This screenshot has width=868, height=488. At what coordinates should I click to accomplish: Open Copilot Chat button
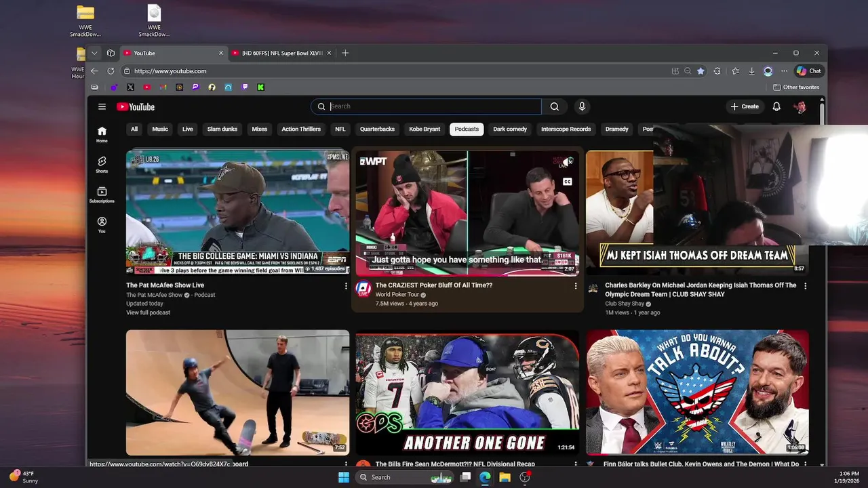[x=808, y=70]
